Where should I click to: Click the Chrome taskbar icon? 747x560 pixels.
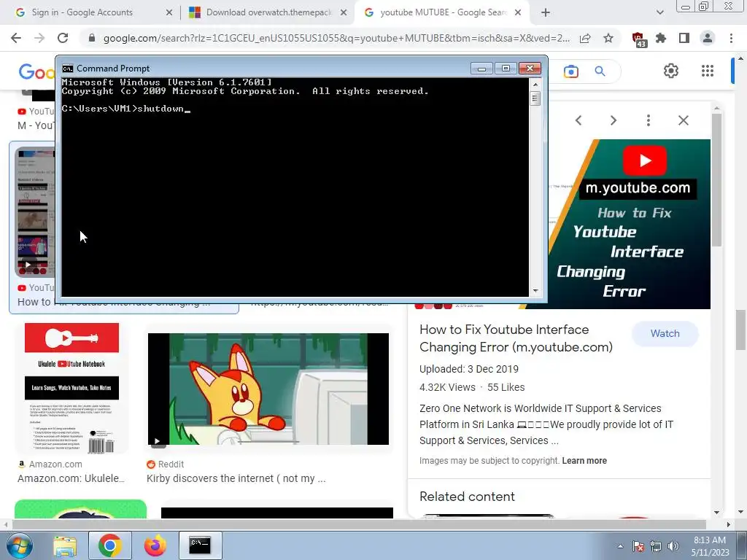[109, 545]
